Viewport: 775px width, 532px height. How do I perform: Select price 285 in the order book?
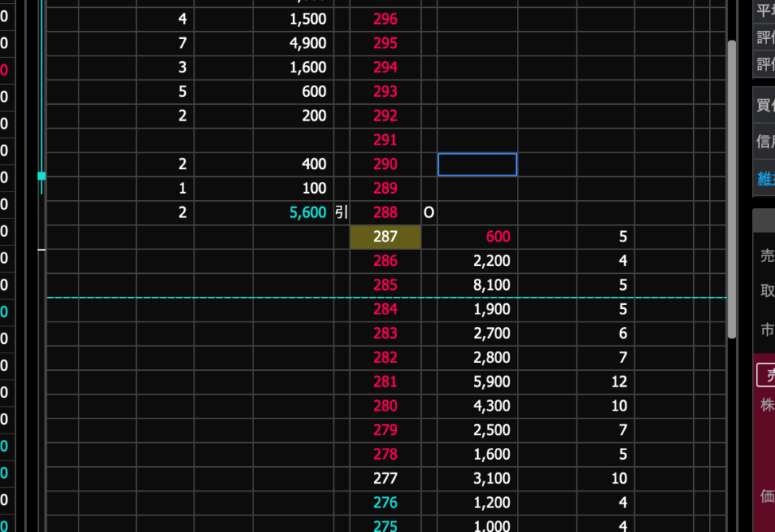(x=385, y=285)
